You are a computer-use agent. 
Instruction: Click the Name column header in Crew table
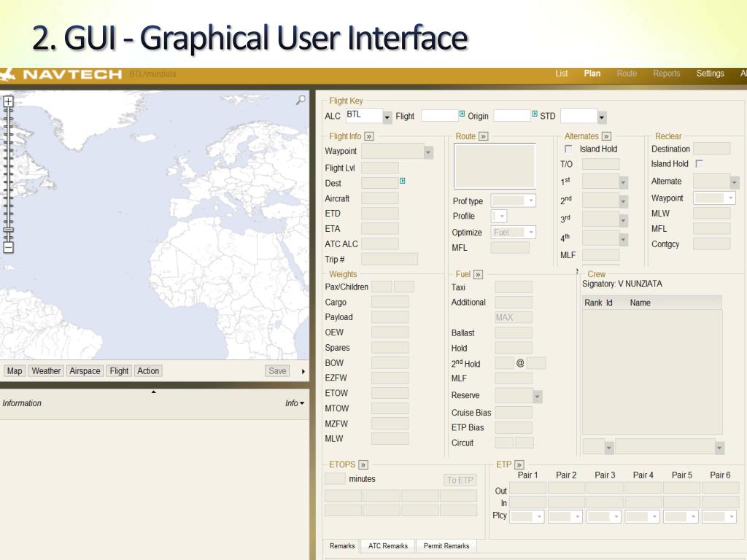coord(640,303)
